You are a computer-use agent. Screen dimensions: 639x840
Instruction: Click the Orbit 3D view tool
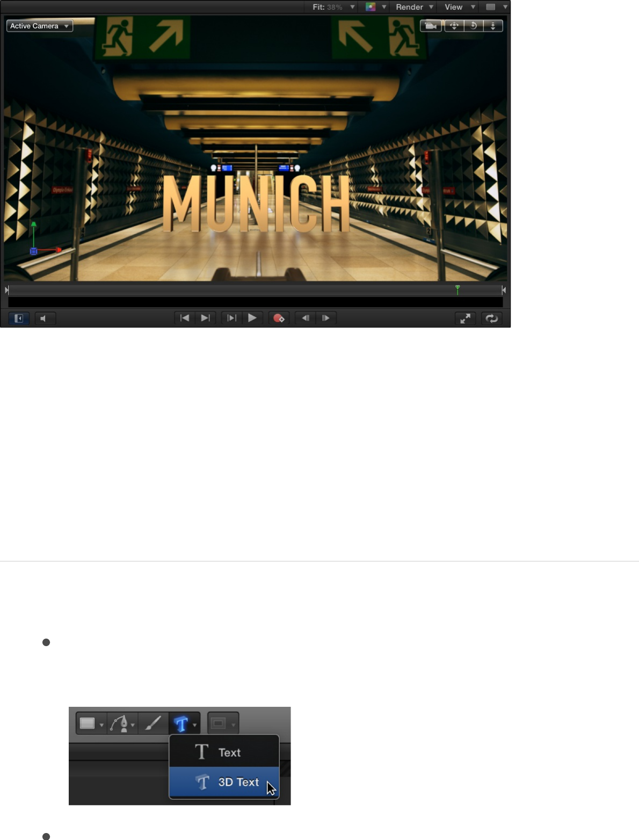click(x=474, y=26)
